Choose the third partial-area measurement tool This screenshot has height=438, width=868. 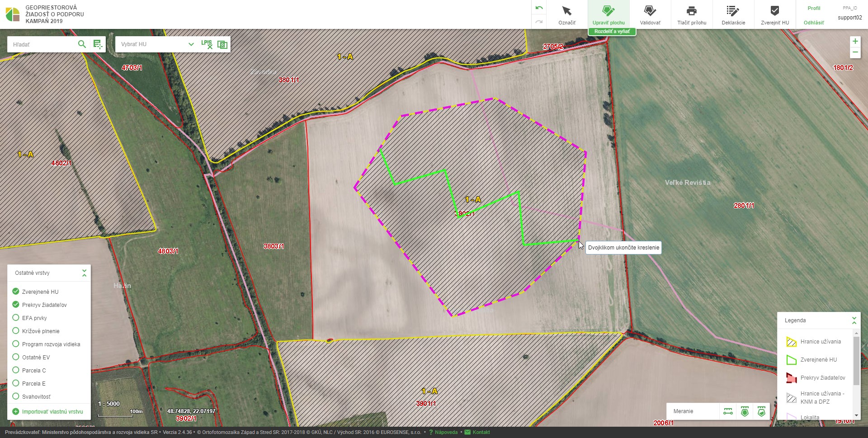(x=761, y=411)
